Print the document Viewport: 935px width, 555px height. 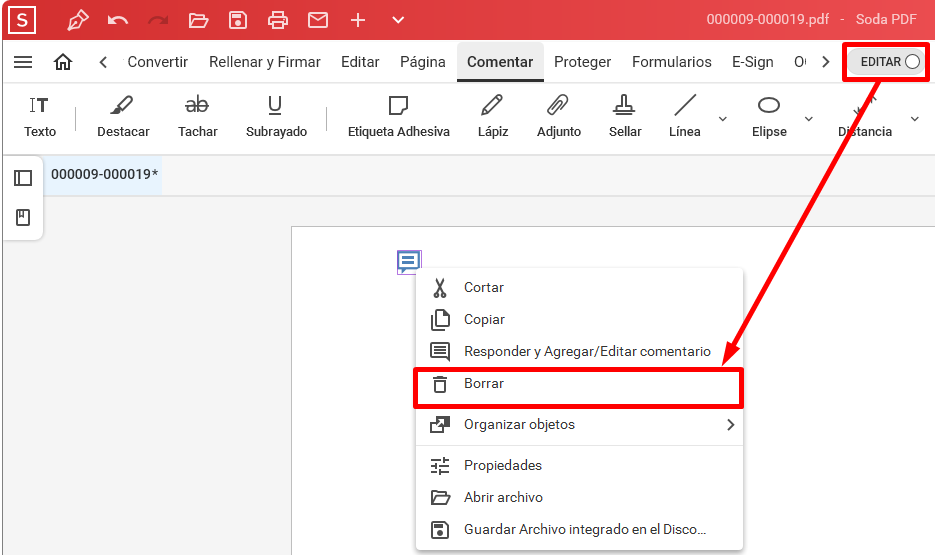278,20
